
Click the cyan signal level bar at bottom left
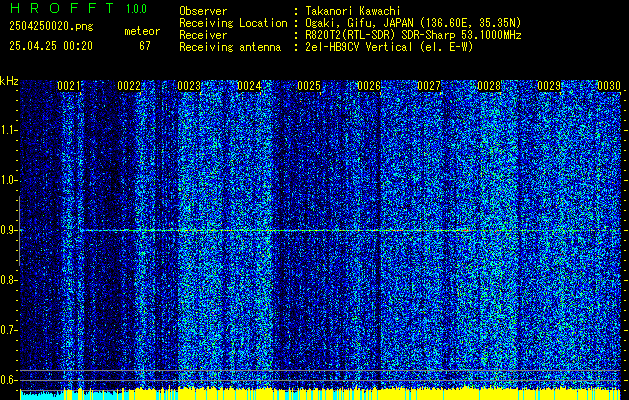42,395
